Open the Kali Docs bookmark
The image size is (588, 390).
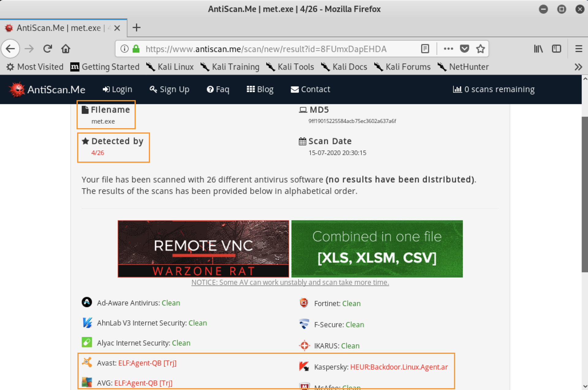pos(344,67)
